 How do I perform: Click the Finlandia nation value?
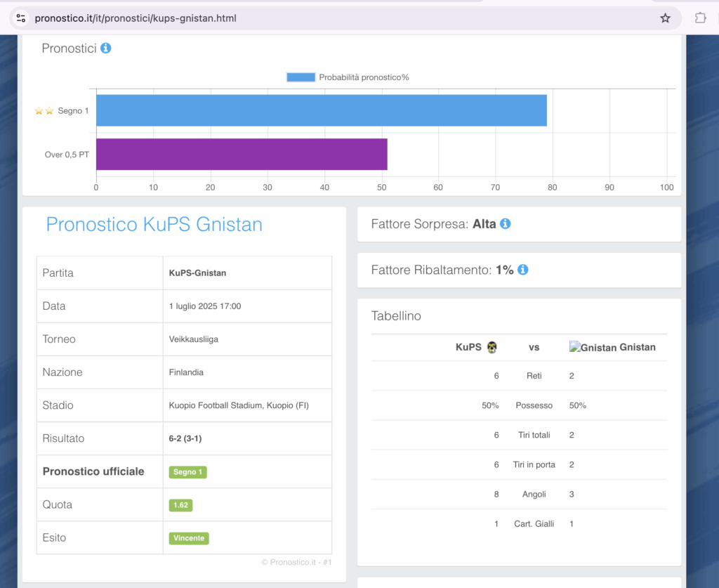(x=186, y=372)
